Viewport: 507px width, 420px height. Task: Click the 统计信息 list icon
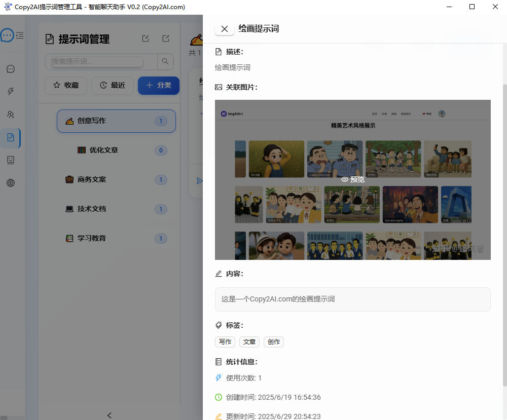pyautogui.click(x=219, y=362)
